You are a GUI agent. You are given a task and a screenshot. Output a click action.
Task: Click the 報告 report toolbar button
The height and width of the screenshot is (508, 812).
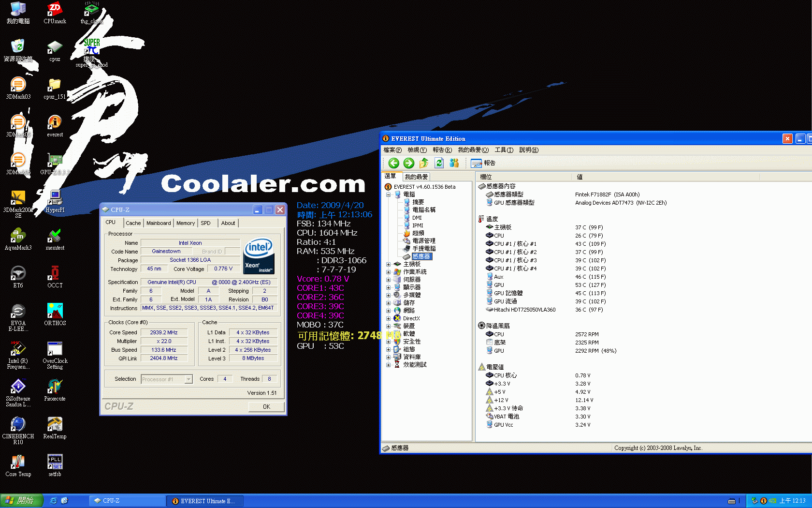click(x=483, y=163)
